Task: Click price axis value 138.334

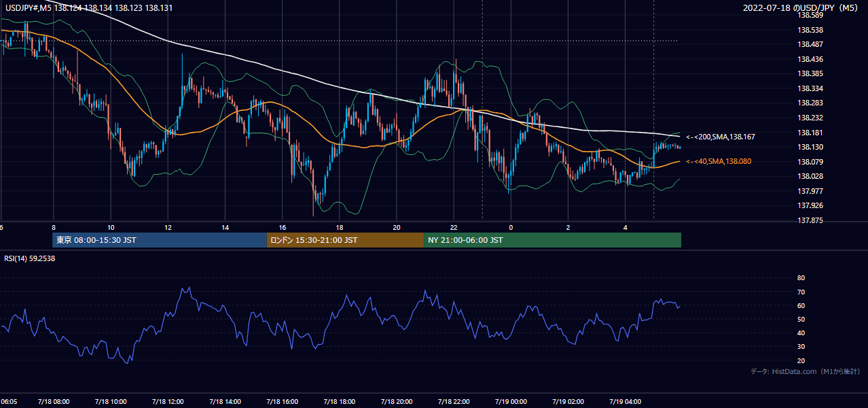Action: tap(811, 88)
